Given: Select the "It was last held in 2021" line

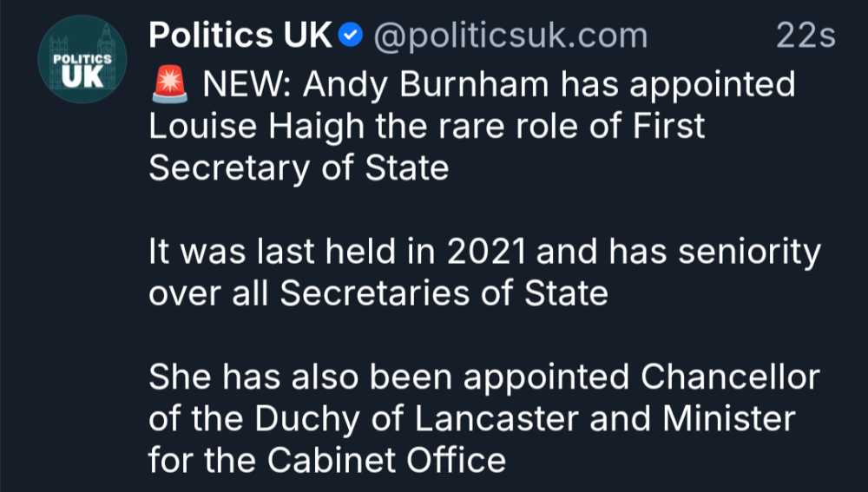Looking at the screenshot, I should click(338, 252).
